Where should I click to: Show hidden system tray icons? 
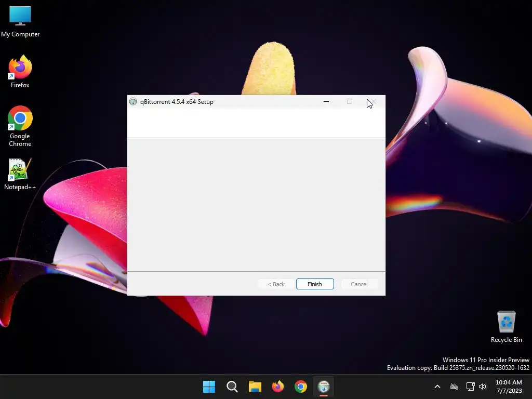437,387
